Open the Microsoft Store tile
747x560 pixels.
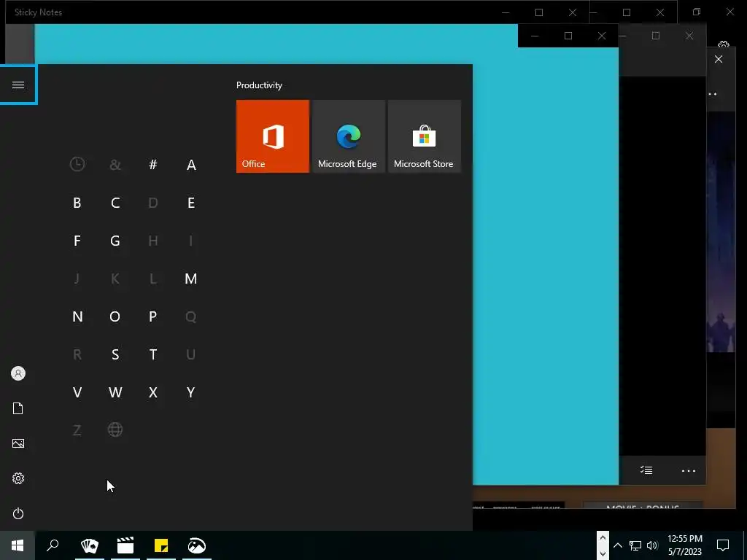pyautogui.click(x=425, y=136)
